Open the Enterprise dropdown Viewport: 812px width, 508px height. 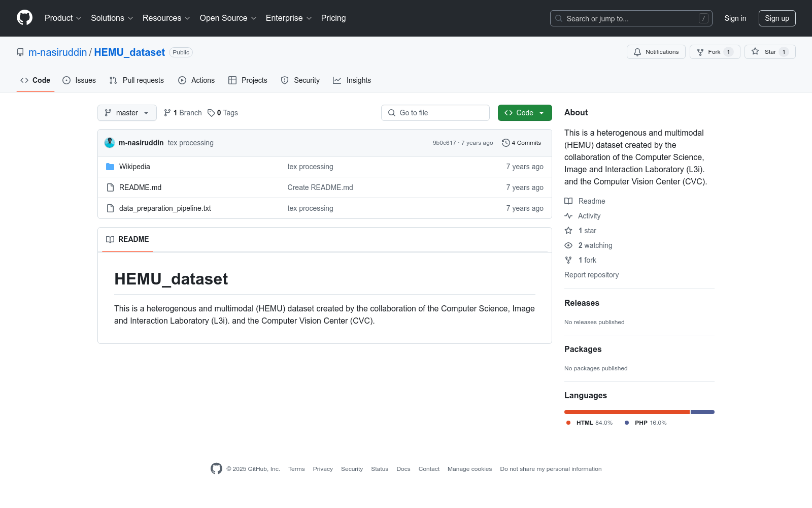point(289,18)
